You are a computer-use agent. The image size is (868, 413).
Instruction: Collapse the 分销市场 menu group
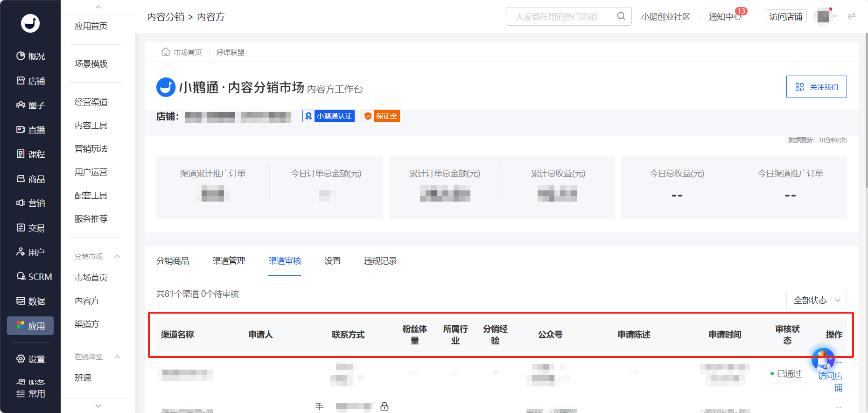pyautogui.click(x=118, y=256)
